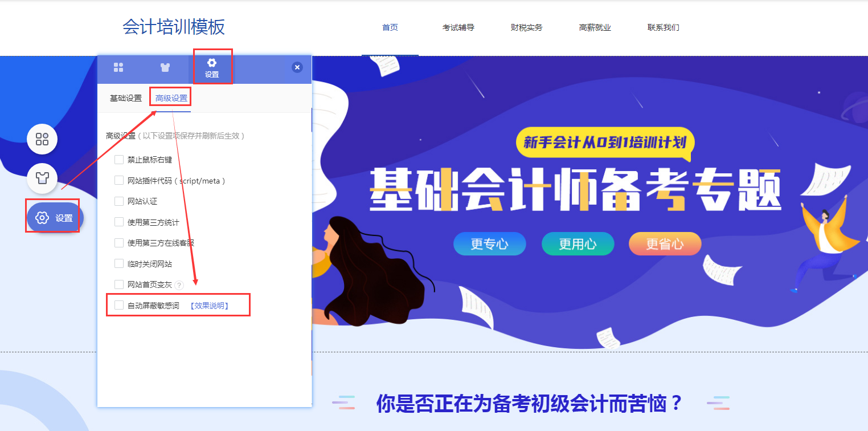Go to 考试辅导 in the navigation menu

tap(458, 27)
